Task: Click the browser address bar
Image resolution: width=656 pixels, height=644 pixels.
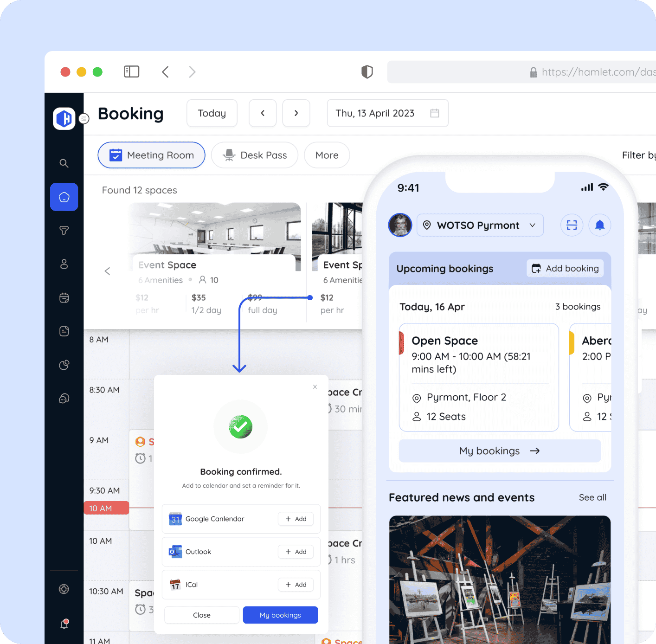Action: pyautogui.click(x=521, y=72)
